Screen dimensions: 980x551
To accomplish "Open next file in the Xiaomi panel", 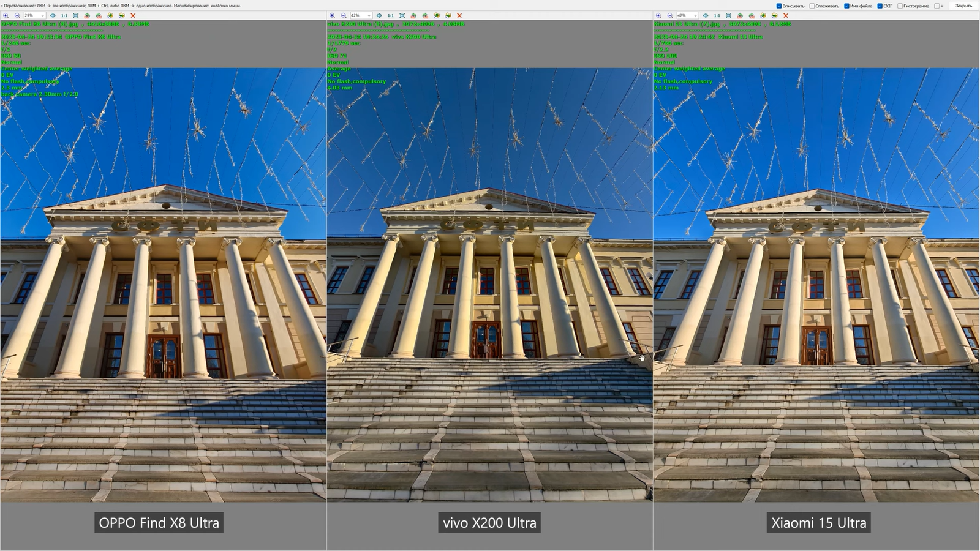I will (774, 15).
